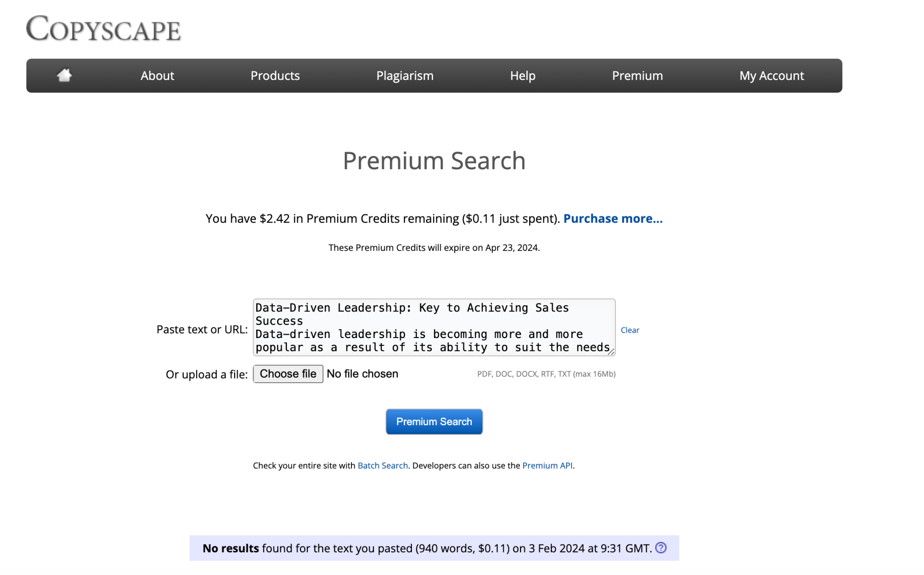Click the help question mark icon
Screen dimensions: 924x575
(661, 547)
